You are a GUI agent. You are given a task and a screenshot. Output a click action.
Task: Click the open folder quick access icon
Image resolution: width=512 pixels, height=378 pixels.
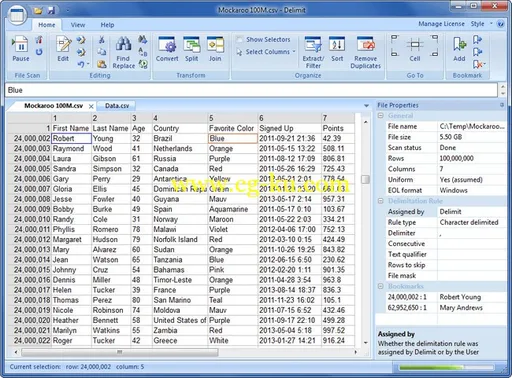[x=38, y=11]
